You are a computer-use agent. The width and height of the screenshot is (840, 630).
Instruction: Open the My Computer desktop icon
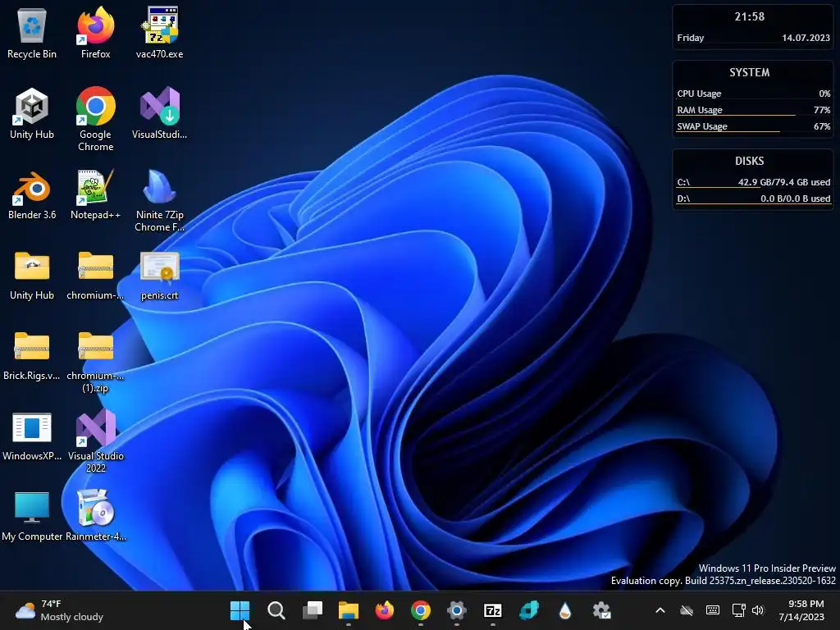tap(32, 515)
